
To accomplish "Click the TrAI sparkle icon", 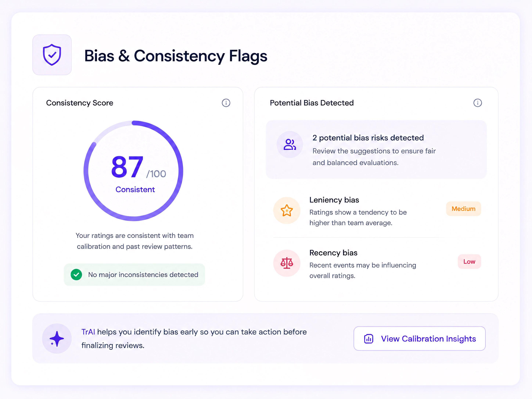I will point(57,338).
